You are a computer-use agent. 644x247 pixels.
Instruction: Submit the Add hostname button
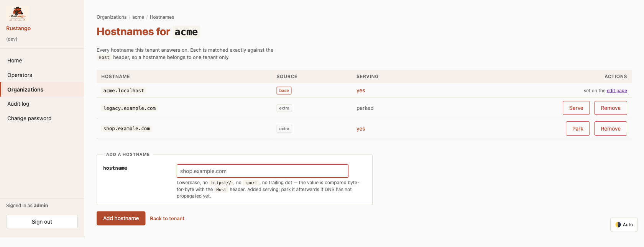point(121,218)
